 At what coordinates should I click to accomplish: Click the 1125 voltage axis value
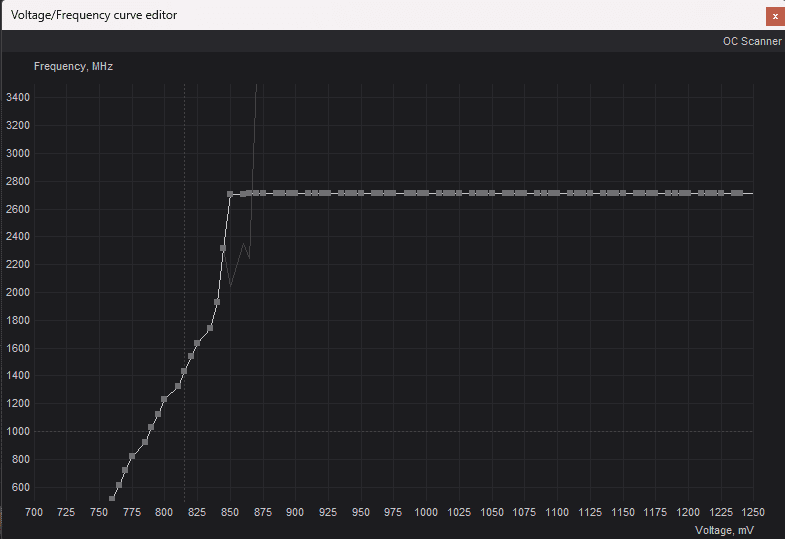[x=590, y=512]
